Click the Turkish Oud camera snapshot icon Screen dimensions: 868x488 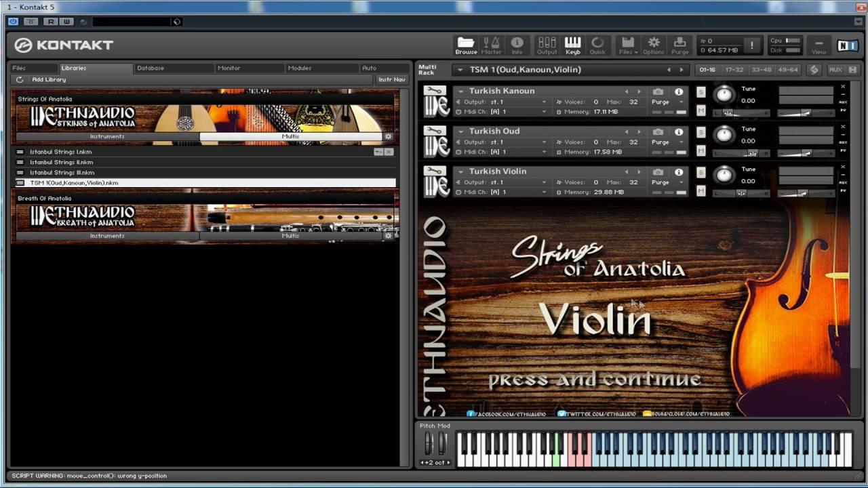point(658,131)
